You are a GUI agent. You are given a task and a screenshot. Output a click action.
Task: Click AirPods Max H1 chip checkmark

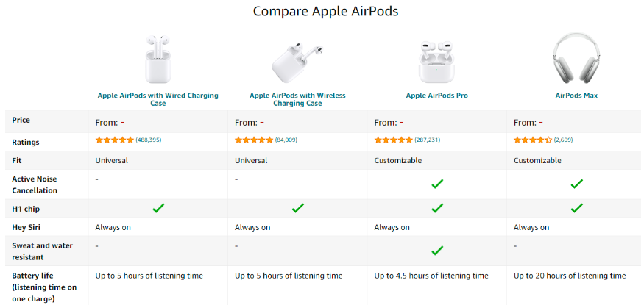point(576,208)
